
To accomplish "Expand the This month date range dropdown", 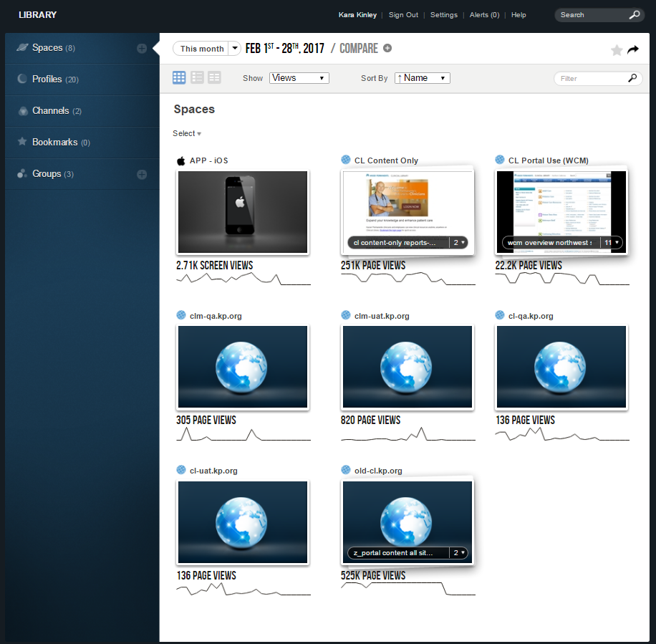I will (x=235, y=49).
